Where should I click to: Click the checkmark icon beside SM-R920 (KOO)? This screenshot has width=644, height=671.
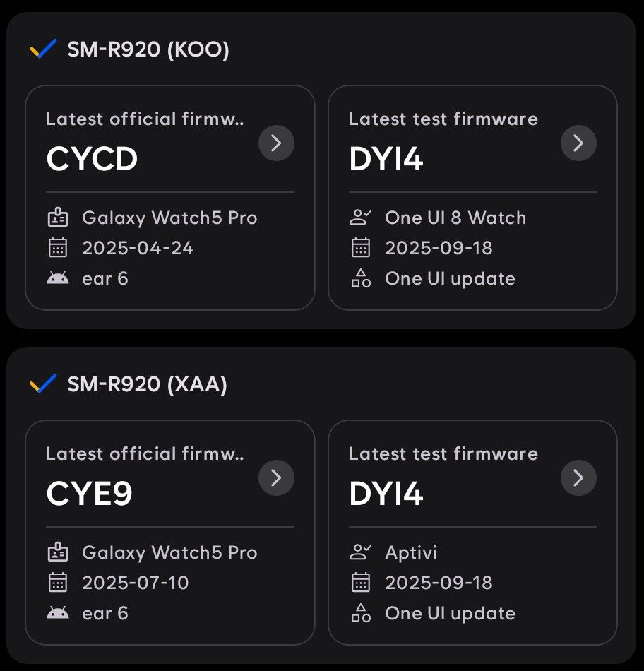click(43, 49)
